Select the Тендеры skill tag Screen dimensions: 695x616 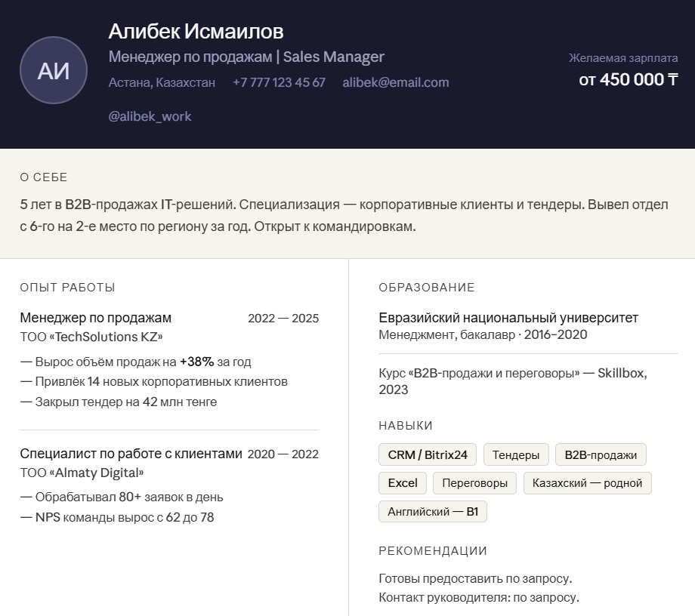click(516, 454)
